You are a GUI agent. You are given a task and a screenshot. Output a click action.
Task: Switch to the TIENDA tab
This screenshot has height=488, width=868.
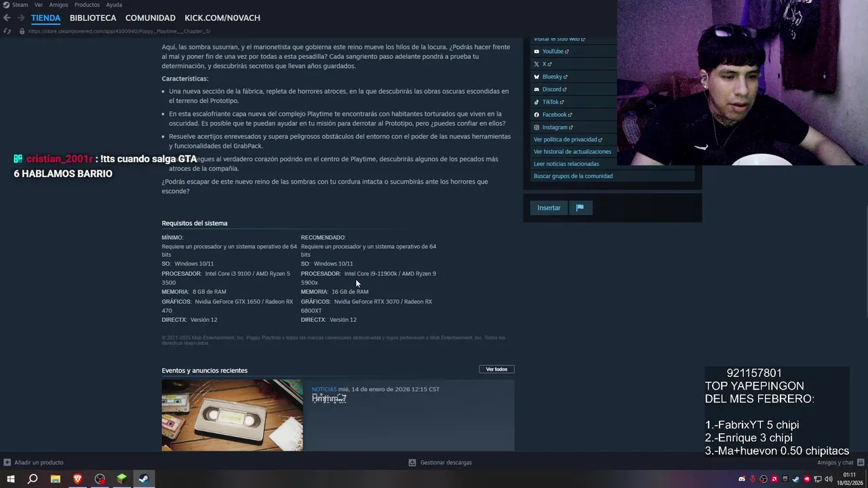[x=45, y=18]
